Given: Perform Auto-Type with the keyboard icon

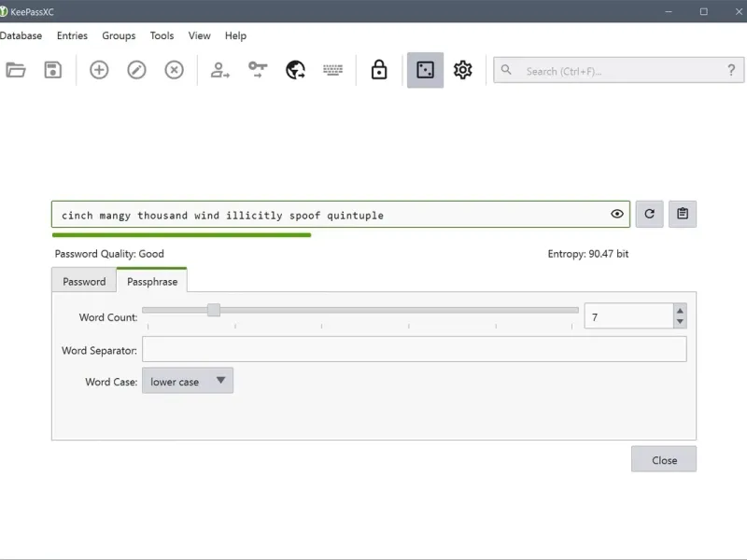Looking at the screenshot, I should pyautogui.click(x=332, y=70).
